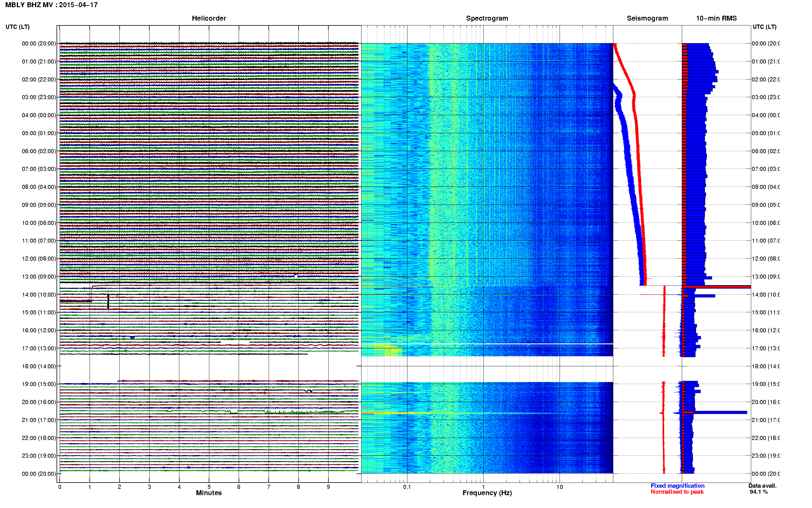Click the left '16:00 (12:00)' time label

[39, 330]
